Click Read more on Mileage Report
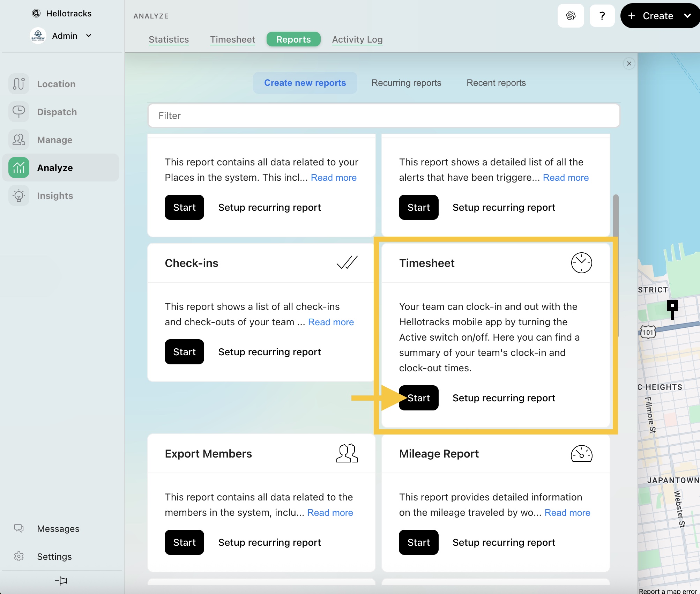The width and height of the screenshot is (700, 594). click(567, 513)
